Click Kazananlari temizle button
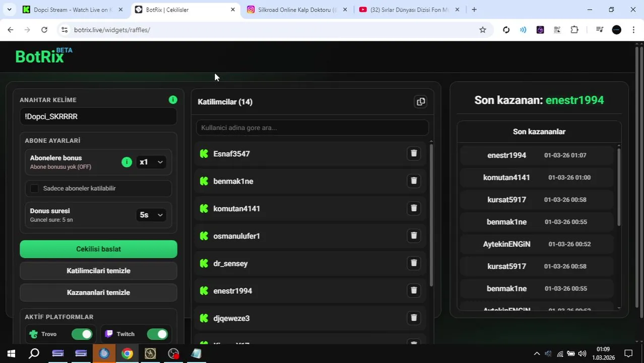 point(98,292)
